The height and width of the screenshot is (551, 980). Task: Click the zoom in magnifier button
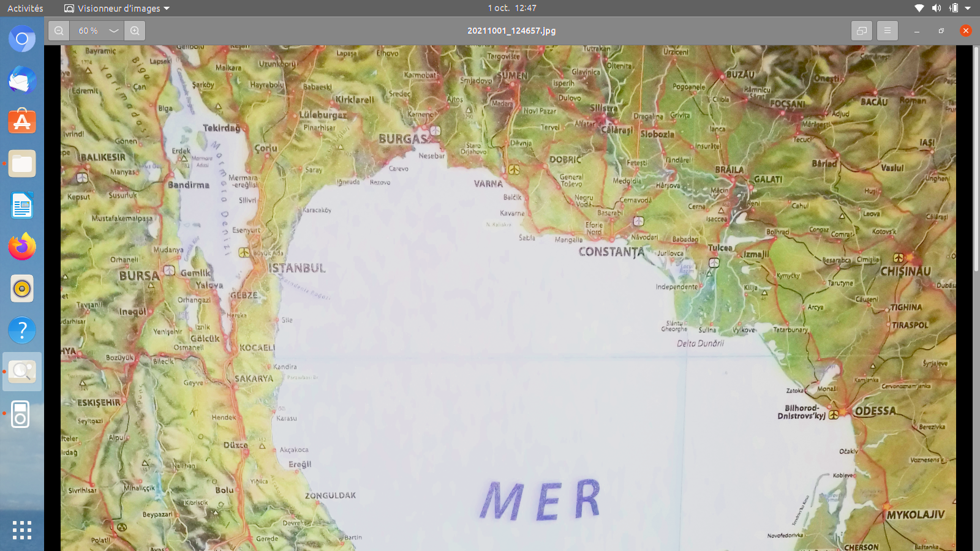coord(135,31)
